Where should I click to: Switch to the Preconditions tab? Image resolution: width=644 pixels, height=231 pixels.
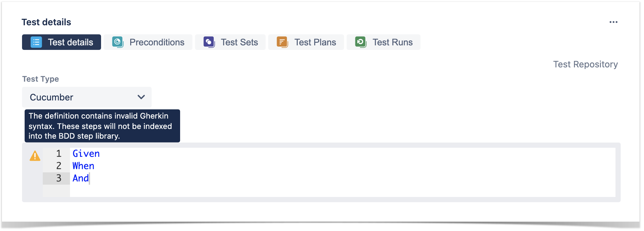tap(148, 42)
